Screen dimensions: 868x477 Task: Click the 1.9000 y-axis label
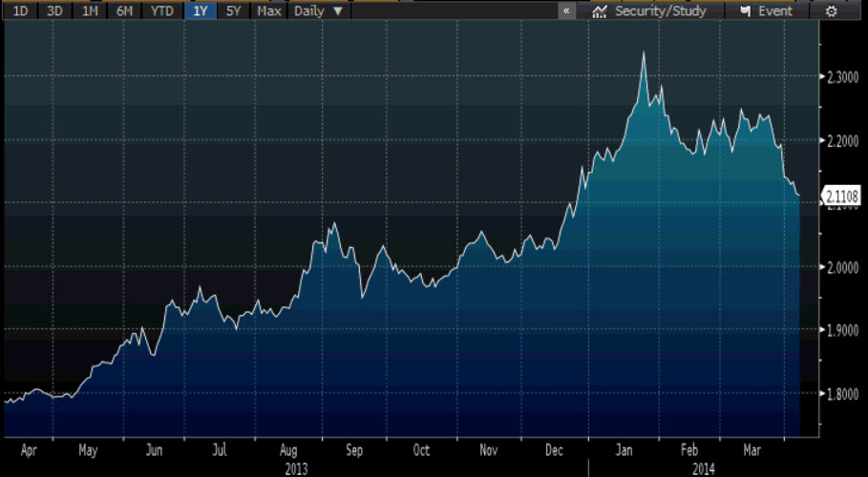coord(842,330)
